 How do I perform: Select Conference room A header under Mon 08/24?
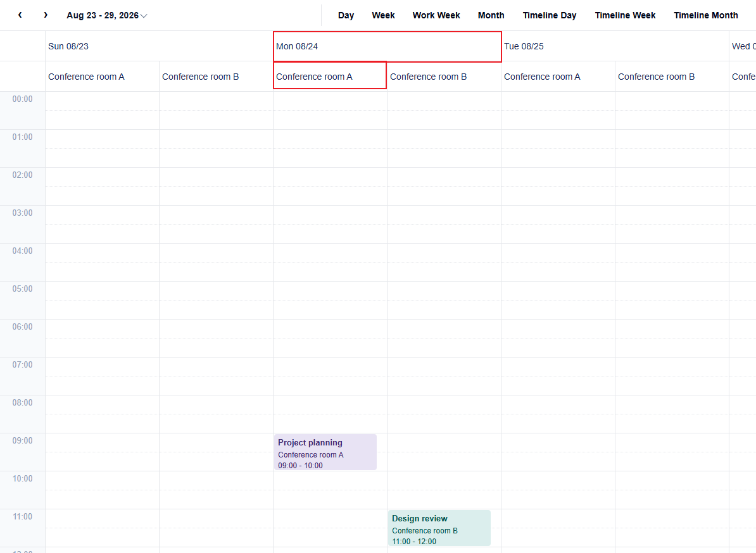[x=330, y=75]
